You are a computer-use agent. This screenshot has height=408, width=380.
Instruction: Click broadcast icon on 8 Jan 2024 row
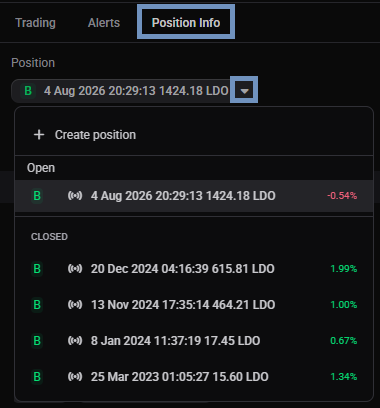75,341
